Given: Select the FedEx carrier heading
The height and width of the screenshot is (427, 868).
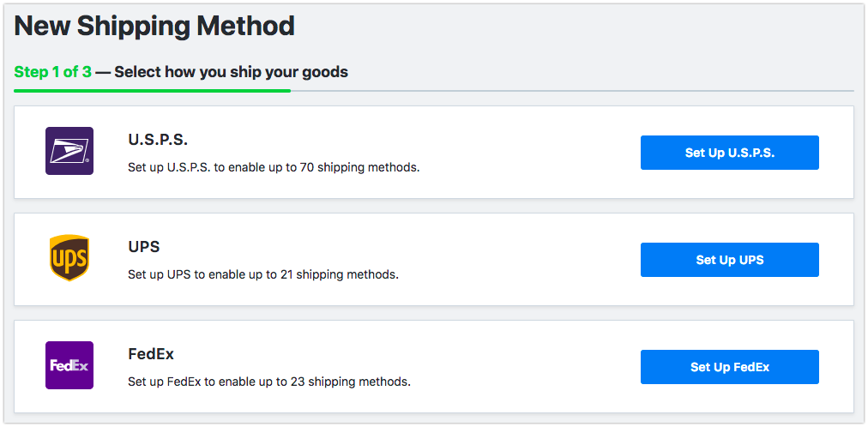Looking at the screenshot, I should pyautogui.click(x=151, y=354).
